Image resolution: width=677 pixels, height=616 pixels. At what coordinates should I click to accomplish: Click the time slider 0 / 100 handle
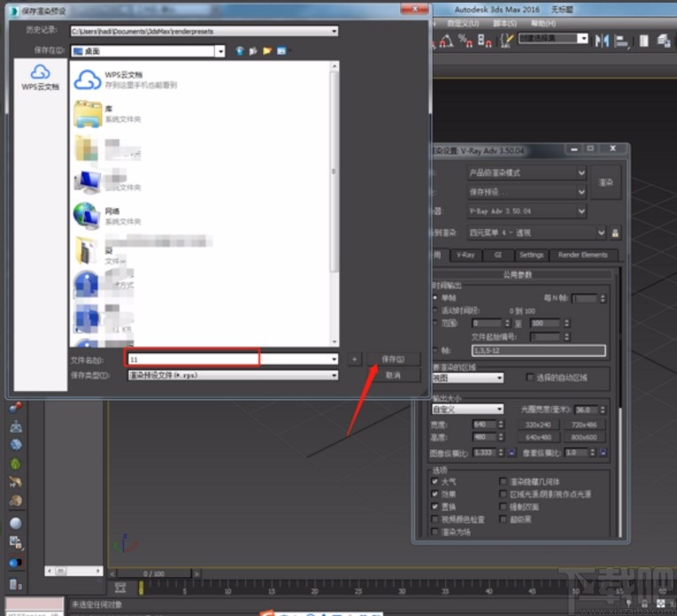pos(154,574)
